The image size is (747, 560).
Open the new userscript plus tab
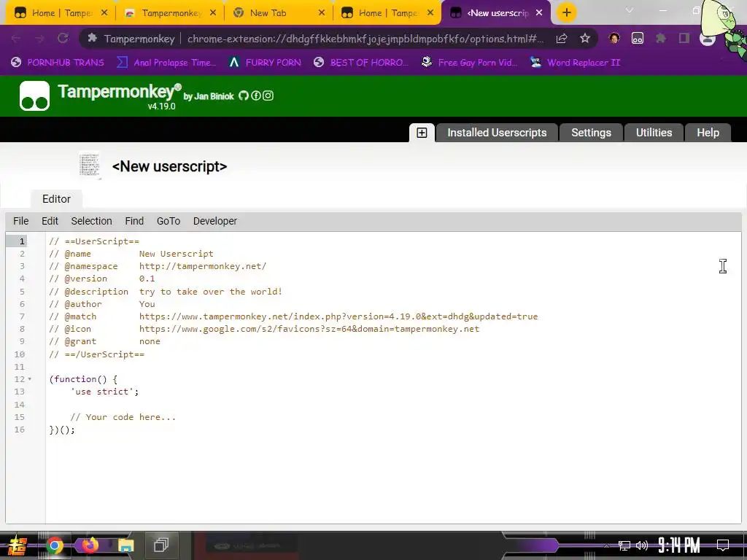[x=422, y=133]
